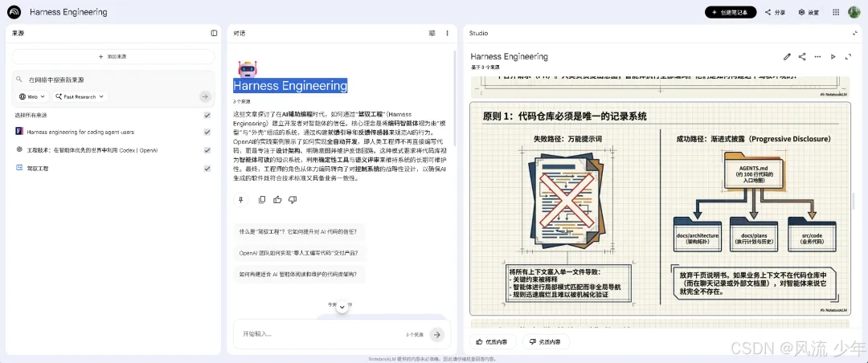Viewport: 868px width, 363px height.
Task: Focus the 开始输入 chat input box
Action: tap(321, 334)
